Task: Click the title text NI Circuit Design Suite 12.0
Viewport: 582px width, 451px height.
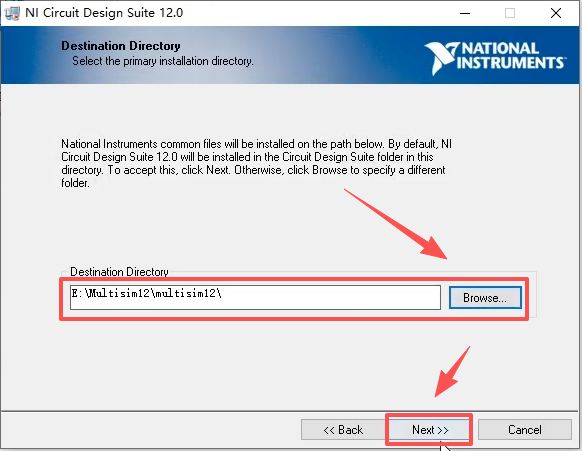Action: pos(104,13)
